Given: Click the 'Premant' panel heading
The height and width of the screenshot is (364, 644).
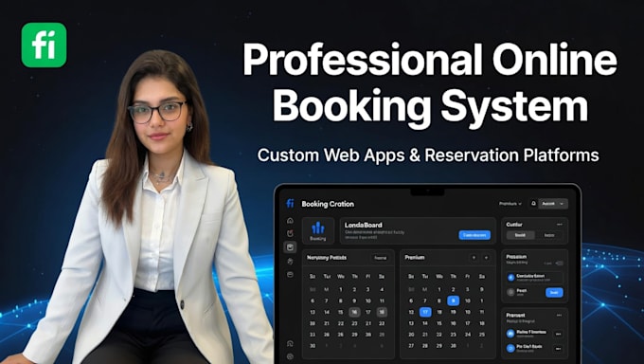Looking at the screenshot, I should coord(515,315).
